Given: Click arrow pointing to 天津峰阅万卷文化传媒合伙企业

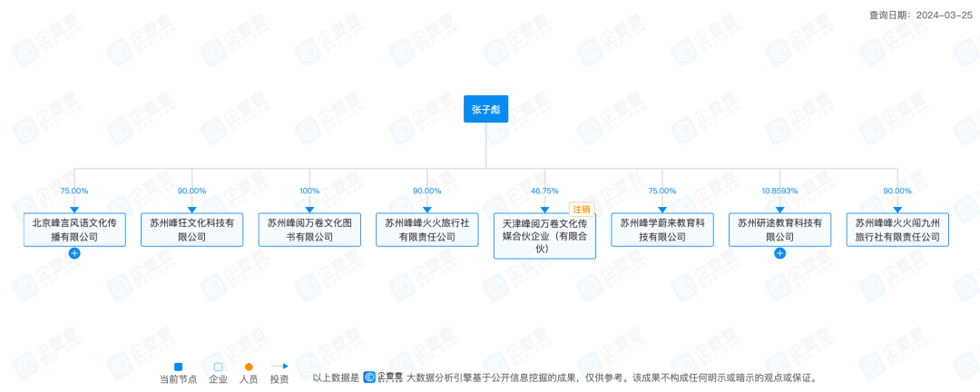Looking at the screenshot, I should (x=544, y=210).
